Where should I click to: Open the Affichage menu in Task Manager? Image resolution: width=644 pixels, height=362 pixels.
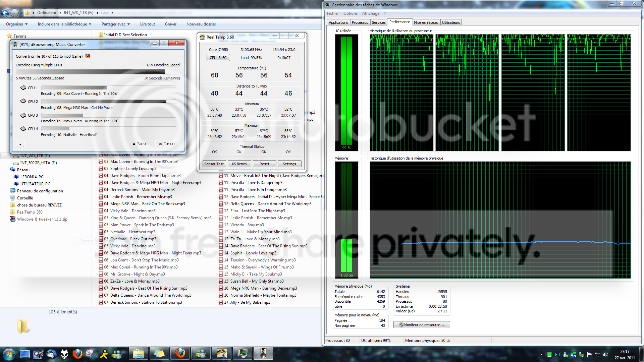coord(371,13)
